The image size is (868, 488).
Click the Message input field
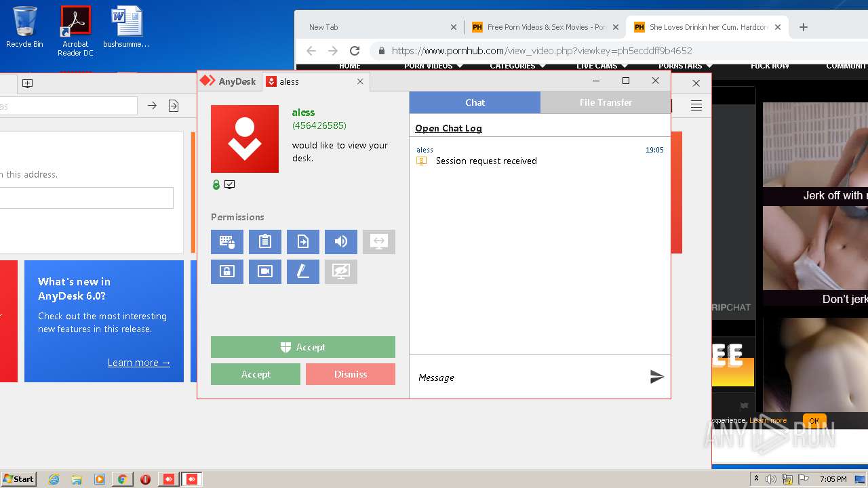529,378
